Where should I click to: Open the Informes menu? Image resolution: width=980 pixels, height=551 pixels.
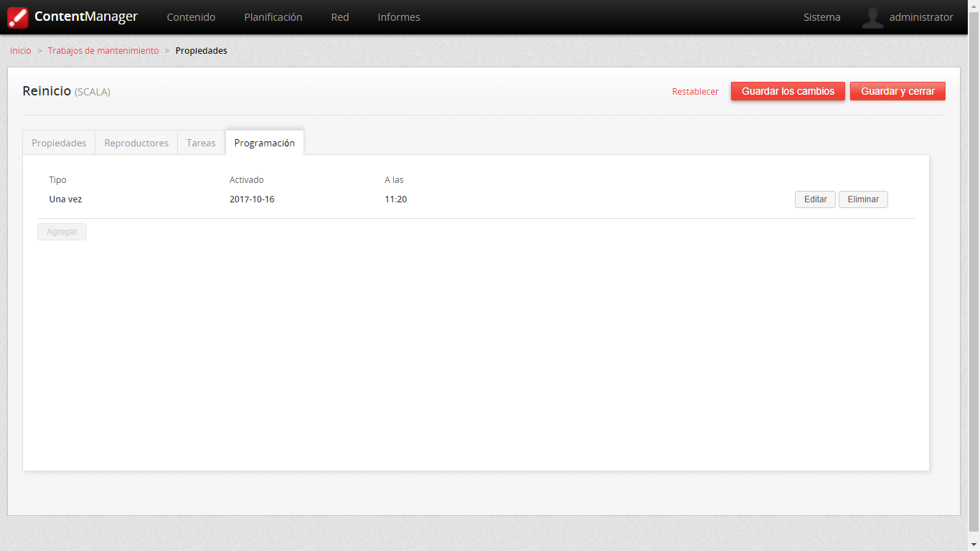click(399, 17)
